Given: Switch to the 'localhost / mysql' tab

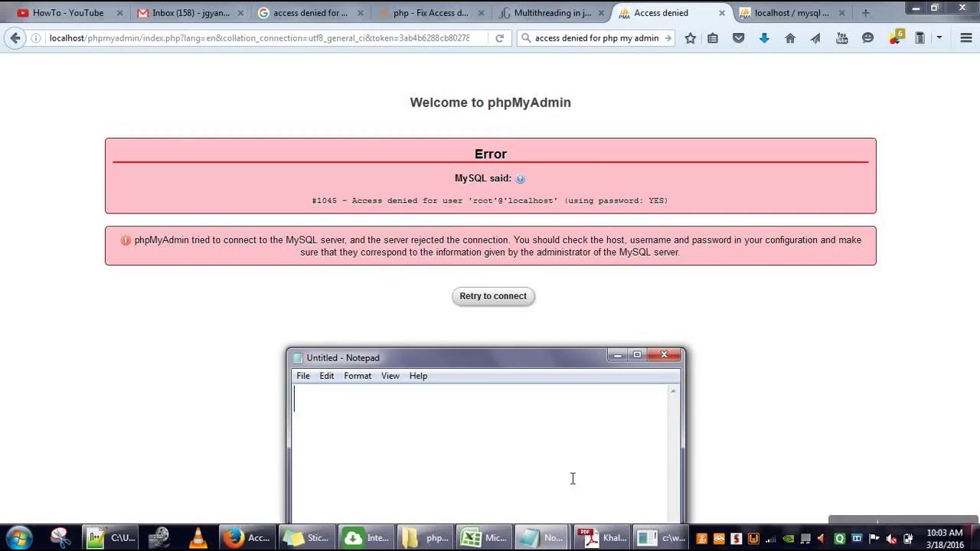Looking at the screenshot, I should tap(790, 13).
